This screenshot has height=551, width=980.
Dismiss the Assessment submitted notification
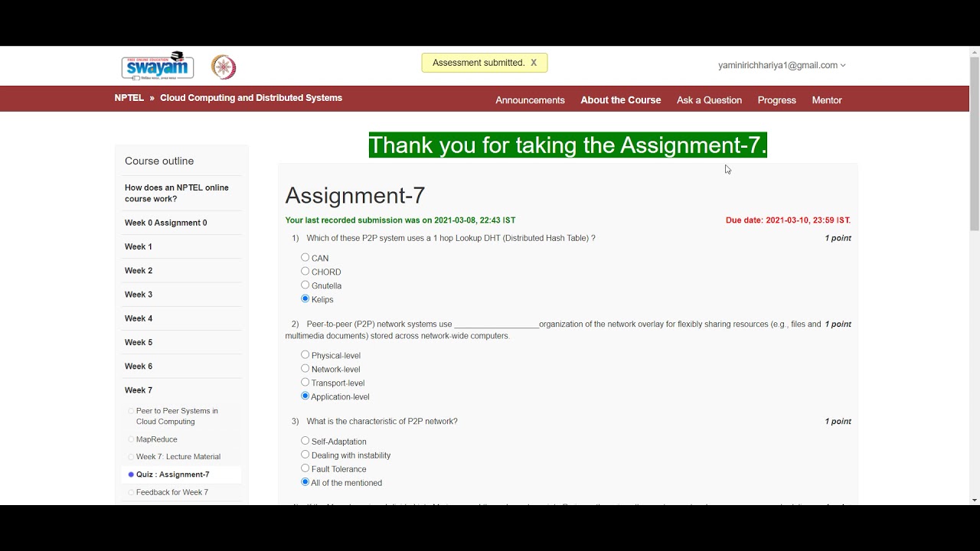coord(534,63)
